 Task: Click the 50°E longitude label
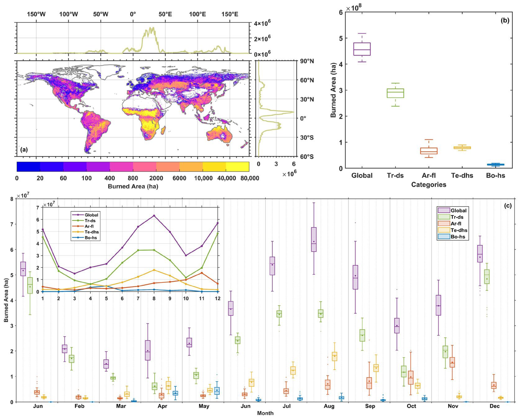(165, 14)
